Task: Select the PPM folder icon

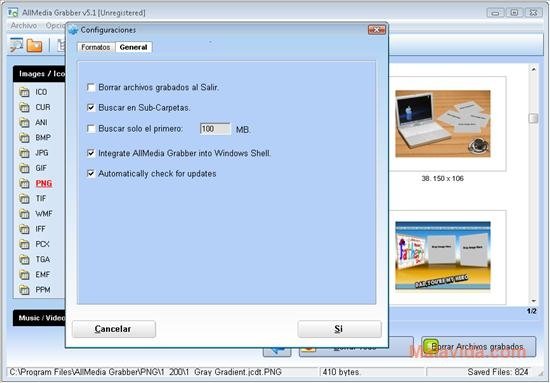Action: coord(24,290)
